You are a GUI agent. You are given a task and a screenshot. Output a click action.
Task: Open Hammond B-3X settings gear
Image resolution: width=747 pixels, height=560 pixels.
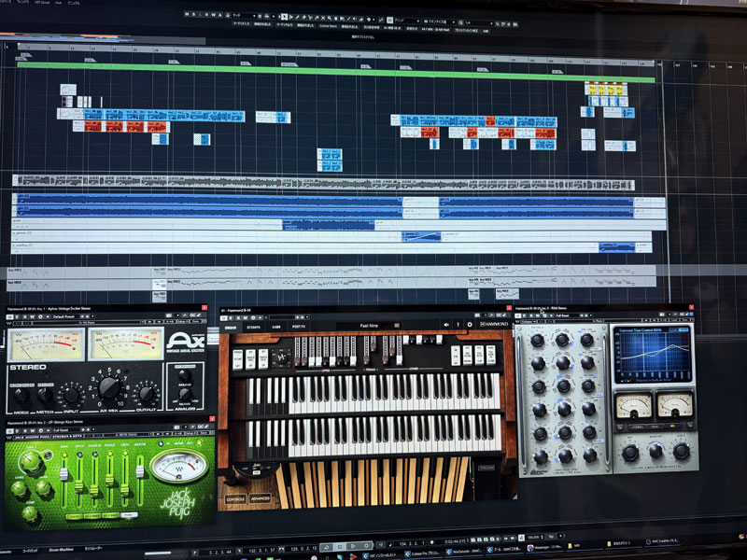[470, 325]
